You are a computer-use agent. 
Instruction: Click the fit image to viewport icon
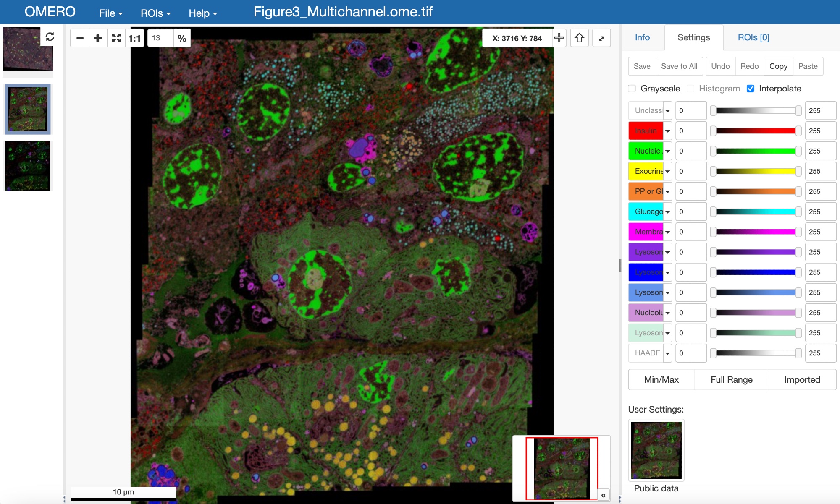(116, 38)
